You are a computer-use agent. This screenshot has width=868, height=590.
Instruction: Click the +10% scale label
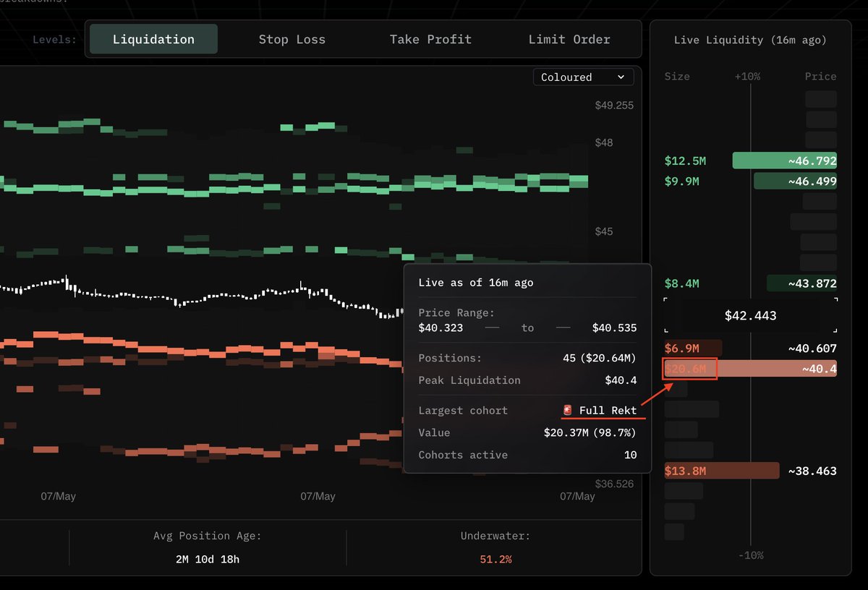747,76
